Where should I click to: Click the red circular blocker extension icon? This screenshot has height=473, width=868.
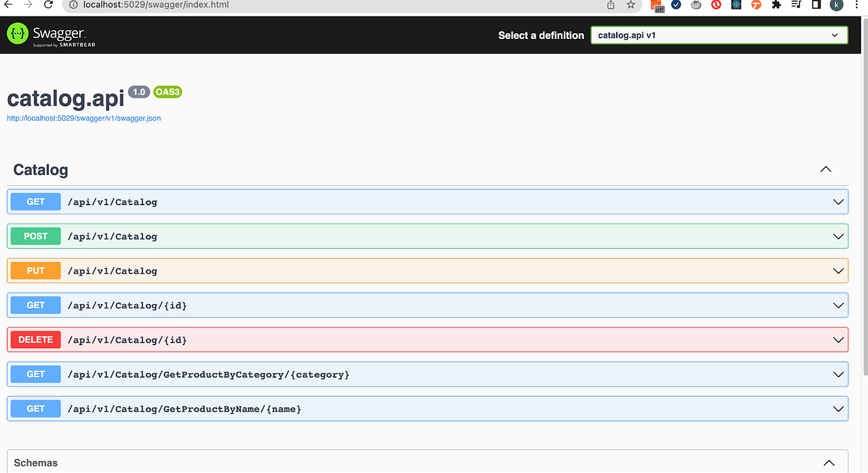(715, 5)
